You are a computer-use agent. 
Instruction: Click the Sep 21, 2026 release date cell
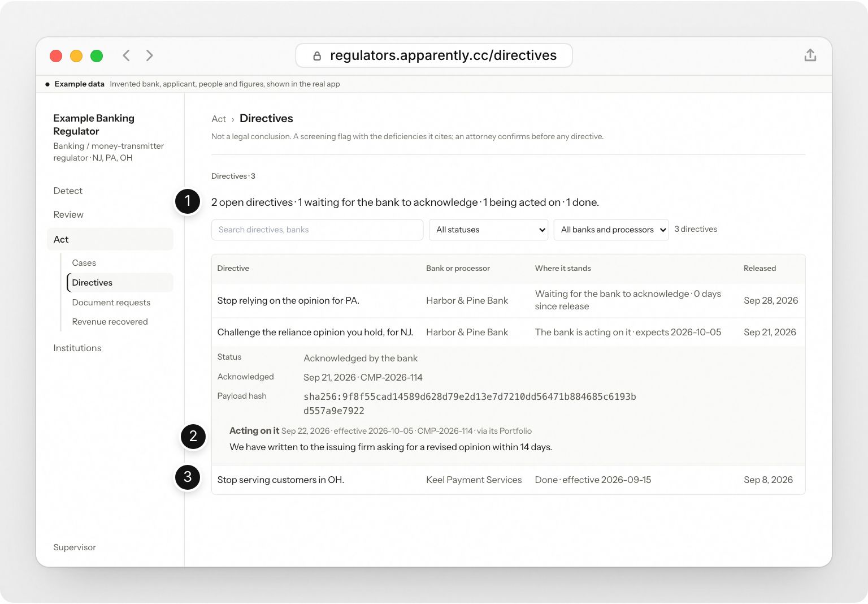[x=770, y=333]
